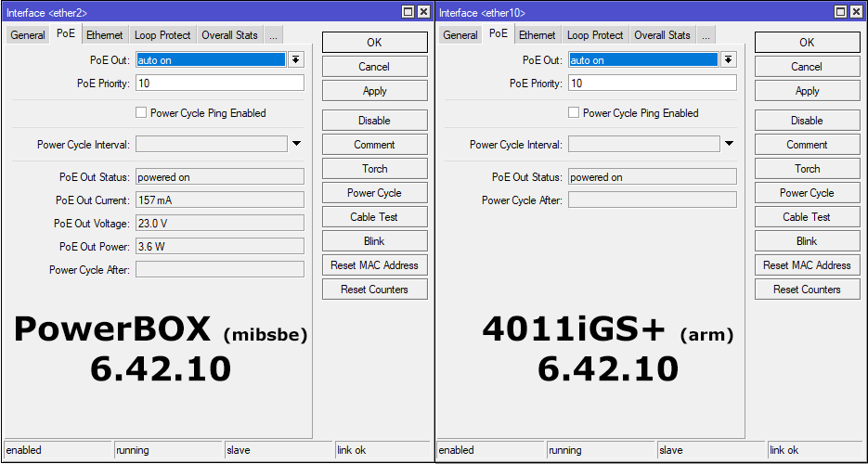Close the Interface ether2 window

423,12
